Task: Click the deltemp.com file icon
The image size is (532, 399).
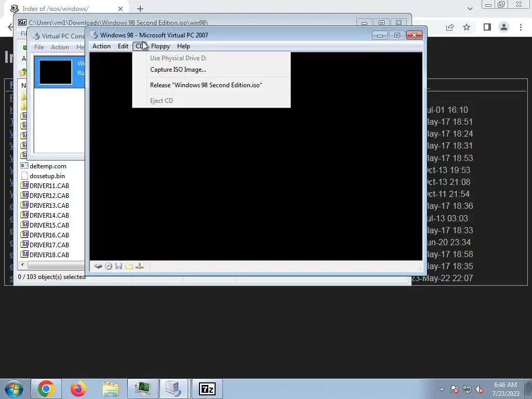Action: [x=24, y=166]
